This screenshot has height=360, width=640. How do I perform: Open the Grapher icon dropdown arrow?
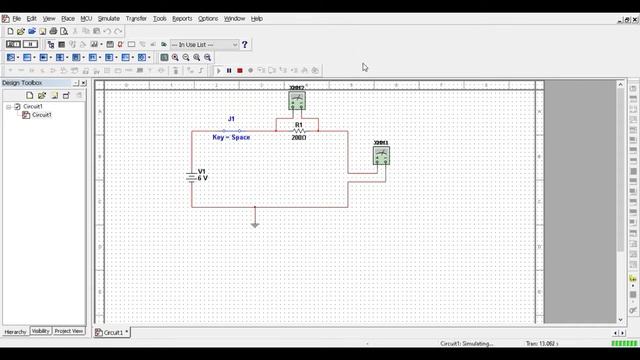pos(101,44)
